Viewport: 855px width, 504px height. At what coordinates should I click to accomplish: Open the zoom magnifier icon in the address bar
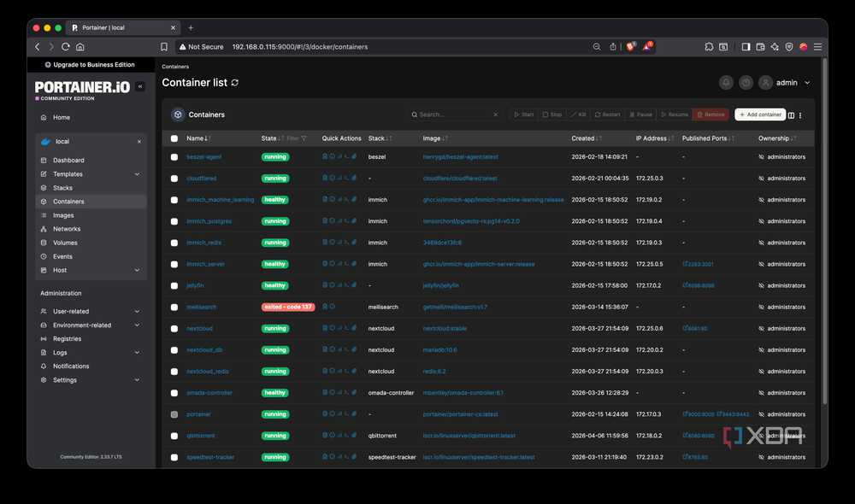point(597,47)
